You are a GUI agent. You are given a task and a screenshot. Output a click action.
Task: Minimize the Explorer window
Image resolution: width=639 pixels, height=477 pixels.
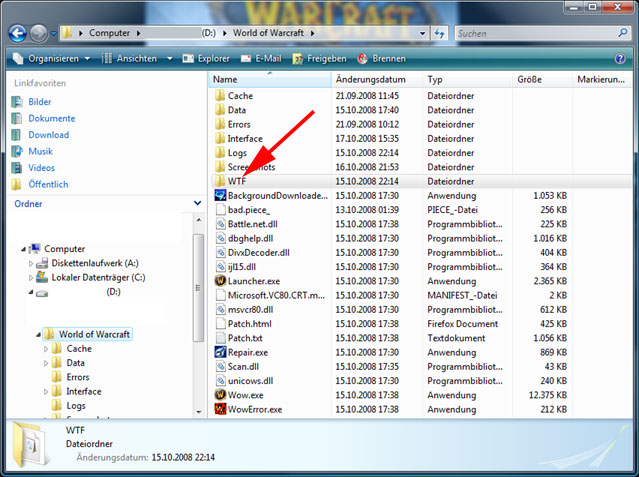(x=573, y=7)
